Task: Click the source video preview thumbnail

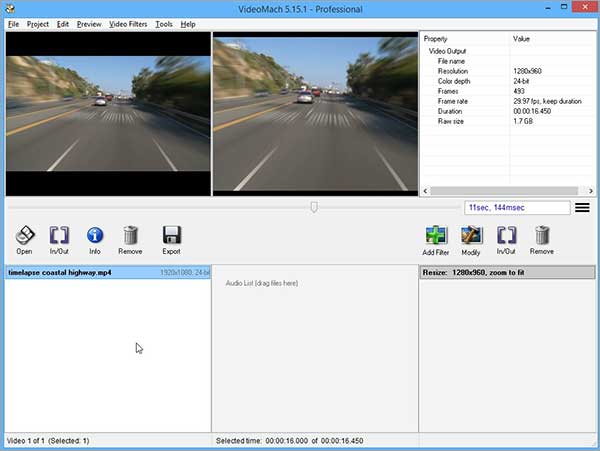Action: (x=107, y=113)
